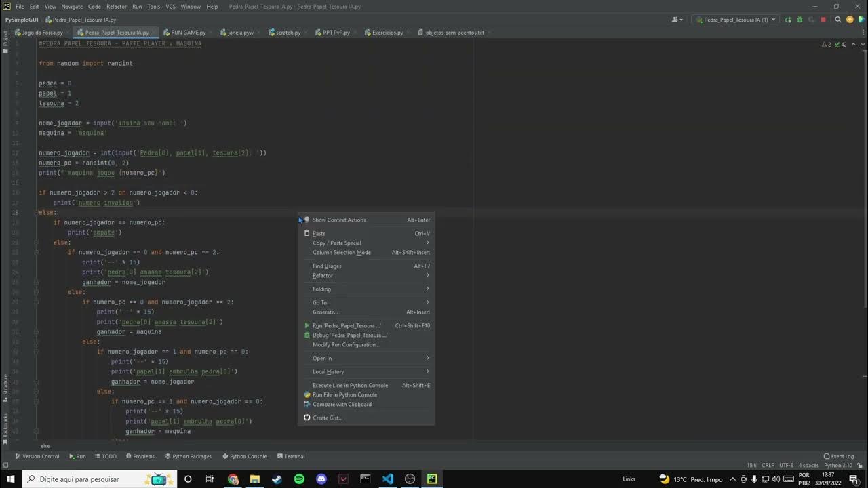Switch to the Jogo da Forca.py tab

(42, 33)
